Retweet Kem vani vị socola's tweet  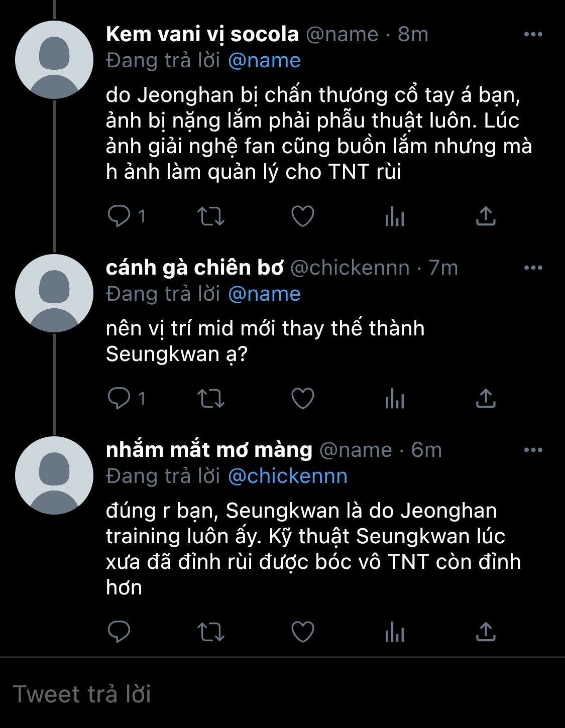pyautogui.click(x=210, y=216)
